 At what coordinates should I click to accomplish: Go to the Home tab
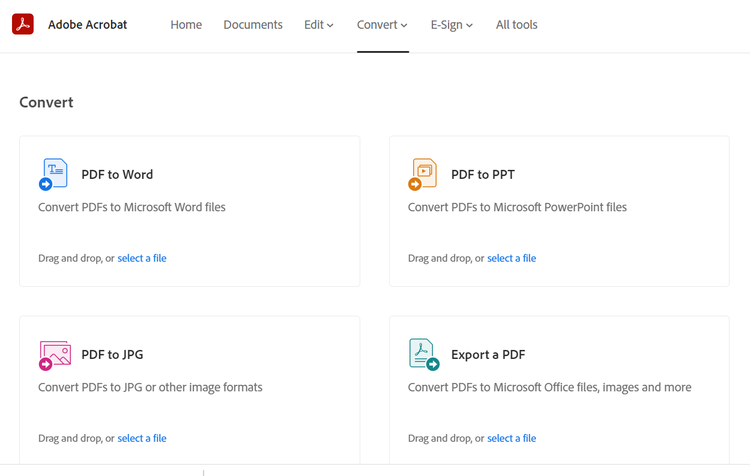coord(186,25)
